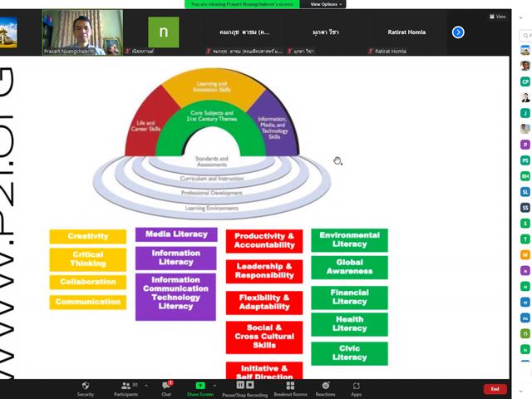Select the PS avatar in the participants list
Screen dimensions: 532x399
click(x=525, y=160)
